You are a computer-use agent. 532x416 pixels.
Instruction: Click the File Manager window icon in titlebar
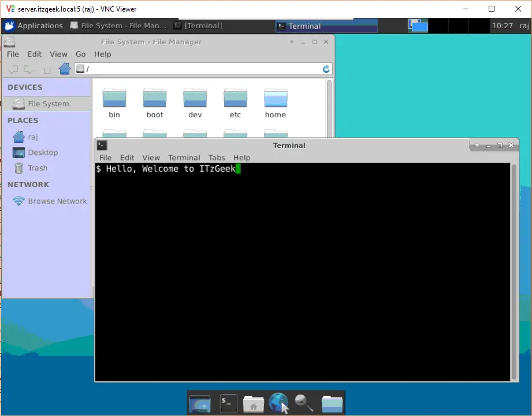(x=9, y=42)
